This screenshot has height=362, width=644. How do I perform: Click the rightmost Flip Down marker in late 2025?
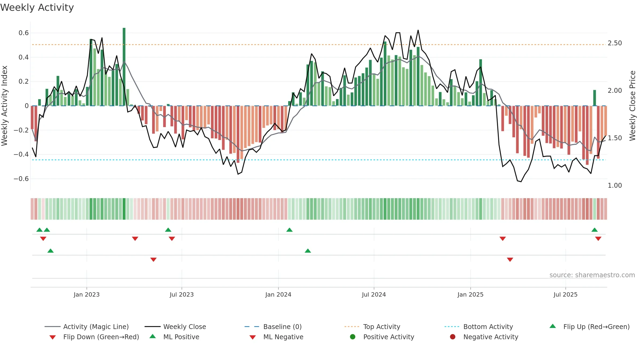coord(598,239)
